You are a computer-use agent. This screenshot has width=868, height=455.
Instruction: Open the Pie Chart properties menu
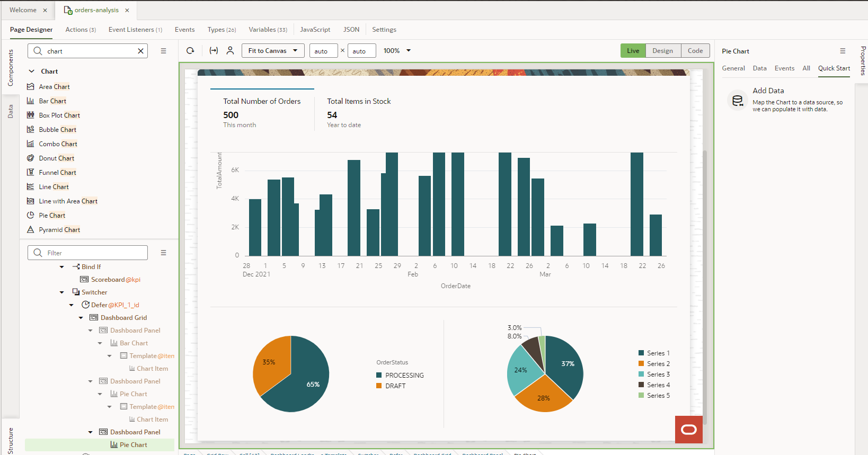tap(843, 51)
